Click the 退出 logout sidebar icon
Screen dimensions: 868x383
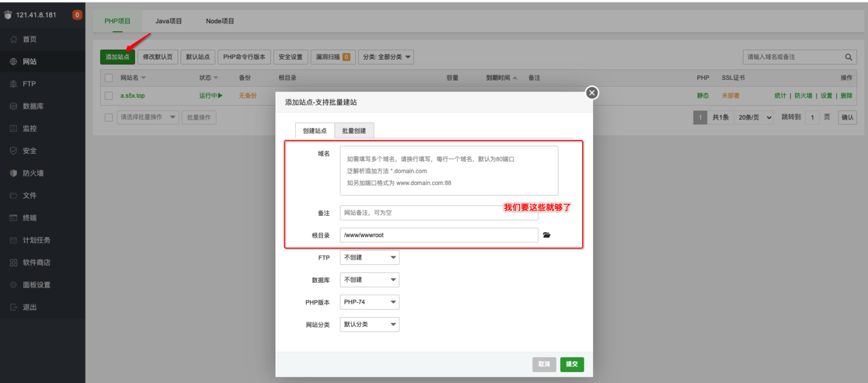tap(13, 307)
